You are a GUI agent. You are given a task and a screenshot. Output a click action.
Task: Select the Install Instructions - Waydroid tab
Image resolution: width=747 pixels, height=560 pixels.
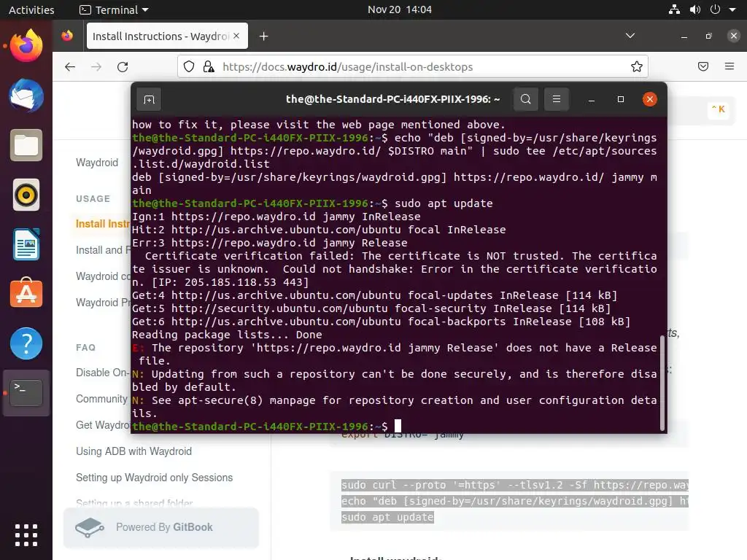pyautogui.click(x=167, y=36)
